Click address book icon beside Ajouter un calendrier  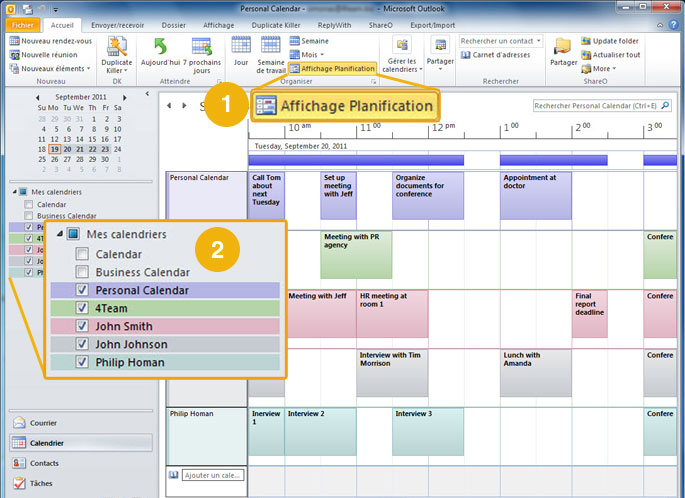click(x=173, y=475)
